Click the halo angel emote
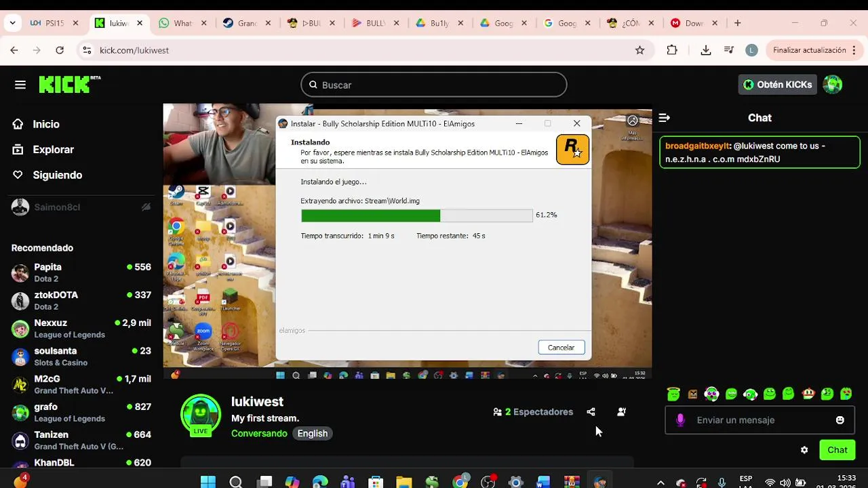868x488 pixels. (x=673, y=394)
